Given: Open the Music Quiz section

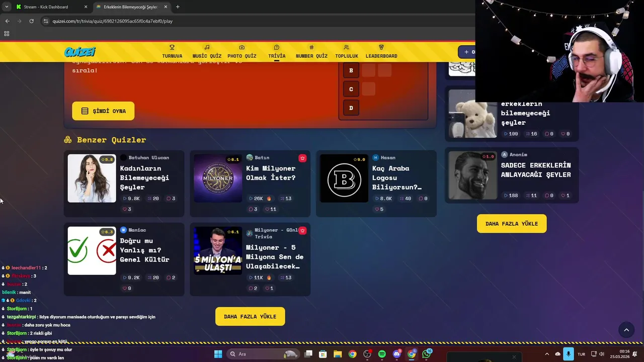Looking at the screenshot, I should [x=207, y=52].
